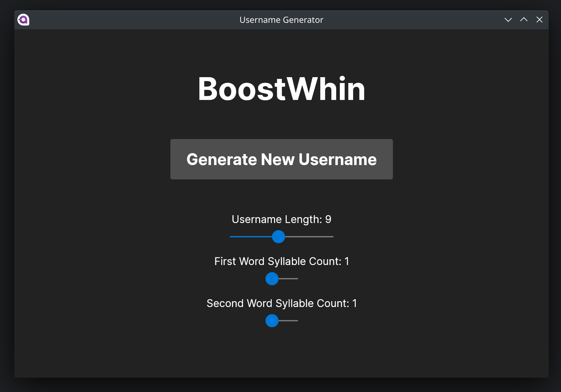Click right end of Username Length slider track
The image size is (561, 392).
pos(332,237)
